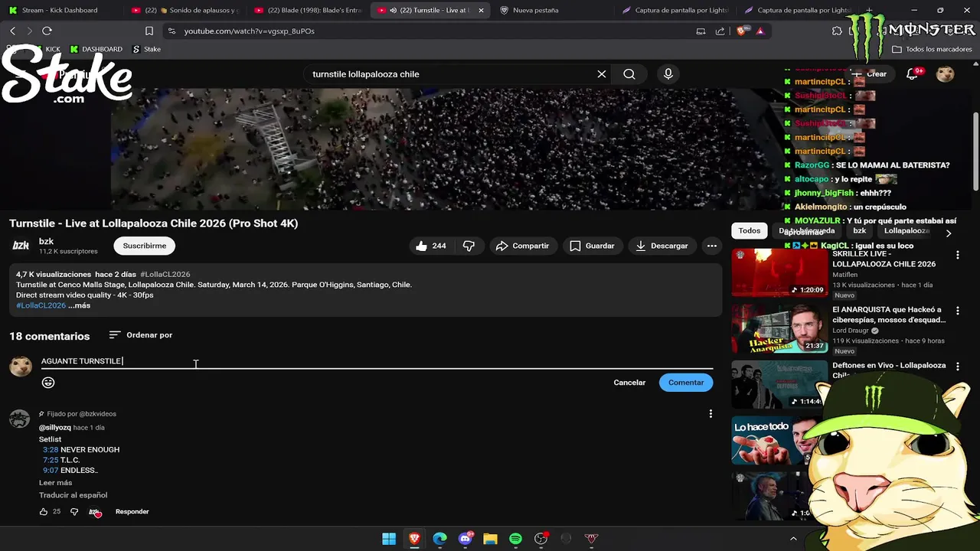This screenshot has width=980, height=551.
Task: Expand pinned comment with Leer más
Action: (x=55, y=483)
